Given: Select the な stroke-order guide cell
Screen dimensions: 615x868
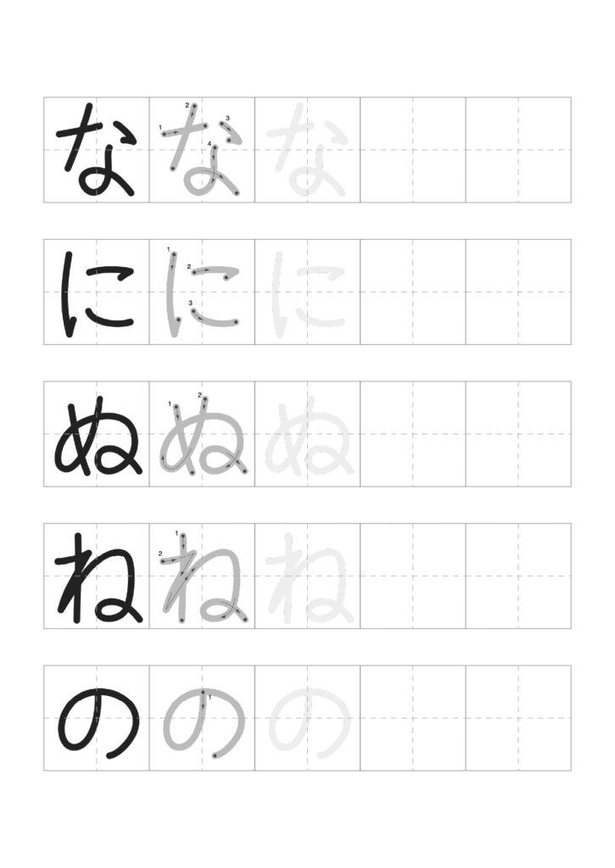Looking at the screenshot, I should (x=202, y=149).
